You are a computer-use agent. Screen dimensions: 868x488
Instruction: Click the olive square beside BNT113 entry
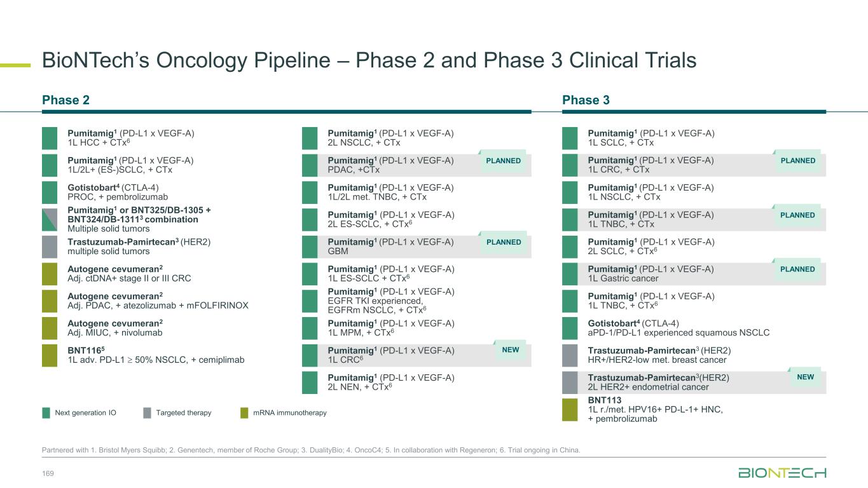(570, 409)
